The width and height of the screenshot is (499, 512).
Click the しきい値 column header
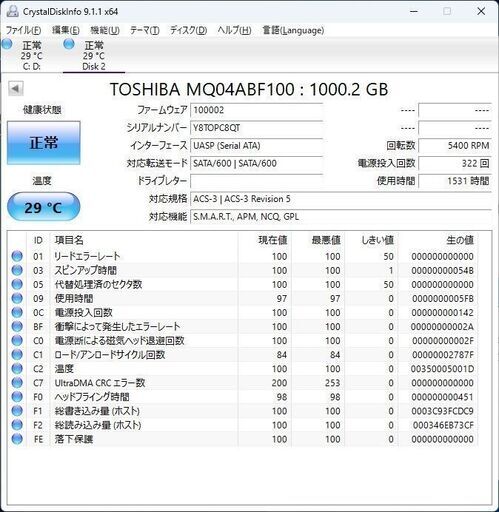(372, 240)
